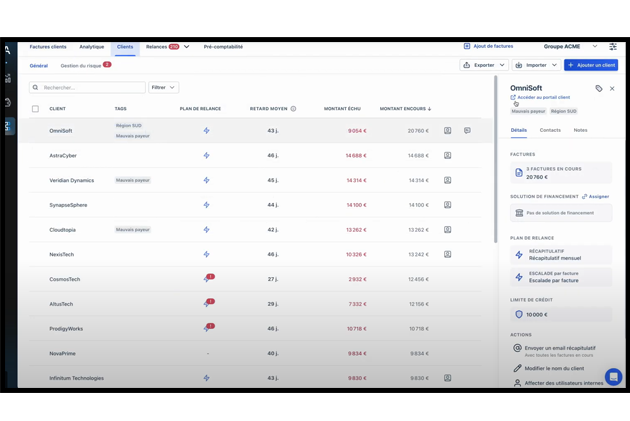Click the lightning plan icon for NexisTech

pyautogui.click(x=207, y=255)
